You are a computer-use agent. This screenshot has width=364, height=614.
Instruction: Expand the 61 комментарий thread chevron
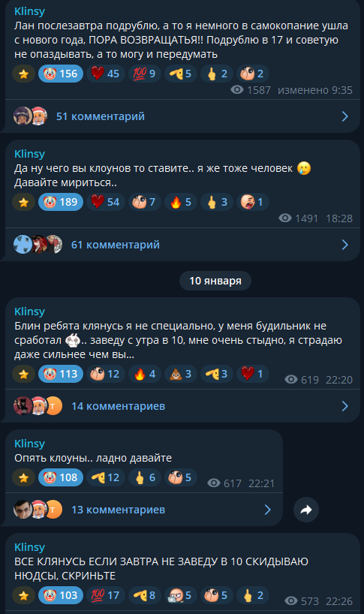pyautogui.click(x=344, y=245)
